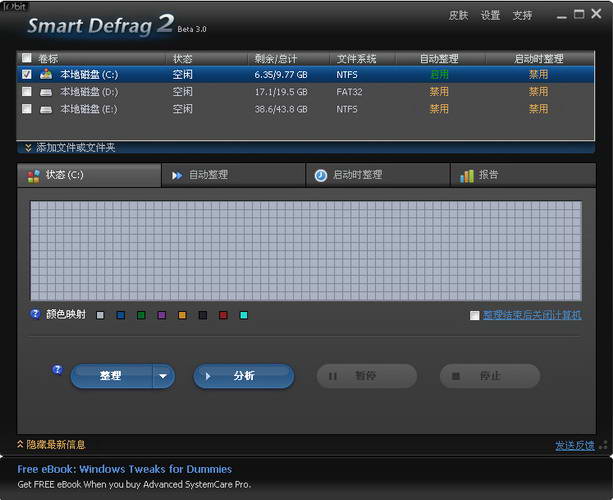Start defragmentation with the 整理 button
This screenshot has height=500, width=613.
point(111,376)
